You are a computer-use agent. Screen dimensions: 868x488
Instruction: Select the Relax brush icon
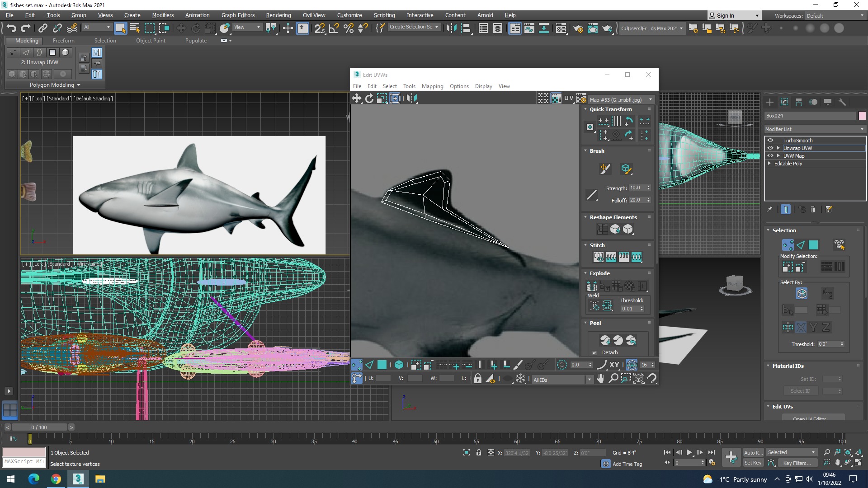click(626, 169)
